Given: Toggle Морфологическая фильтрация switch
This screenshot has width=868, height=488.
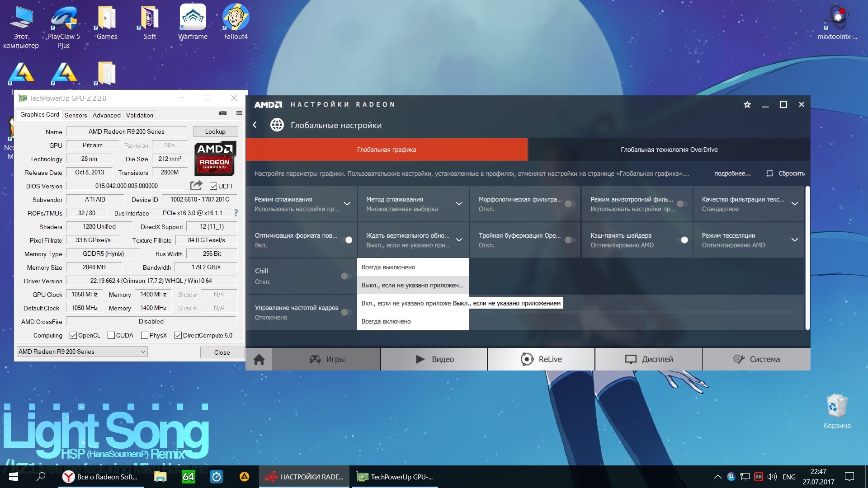Looking at the screenshot, I should 570,204.
